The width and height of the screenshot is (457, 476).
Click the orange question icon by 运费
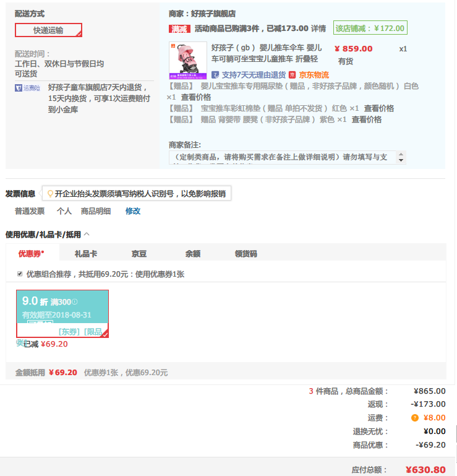pyautogui.click(x=414, y=418)
